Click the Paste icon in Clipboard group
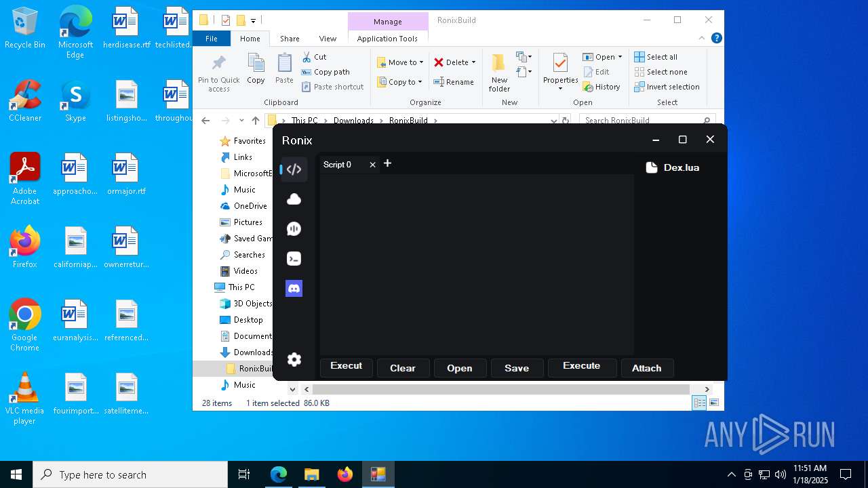868x488 pixels. click(x=284, y=69)
